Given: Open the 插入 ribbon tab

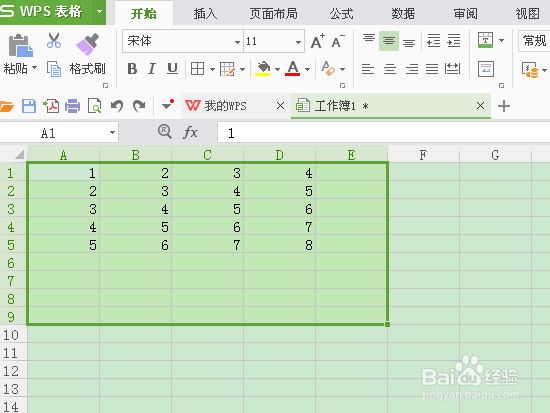Looking at the screenshot, I should [x=205, y=14].
